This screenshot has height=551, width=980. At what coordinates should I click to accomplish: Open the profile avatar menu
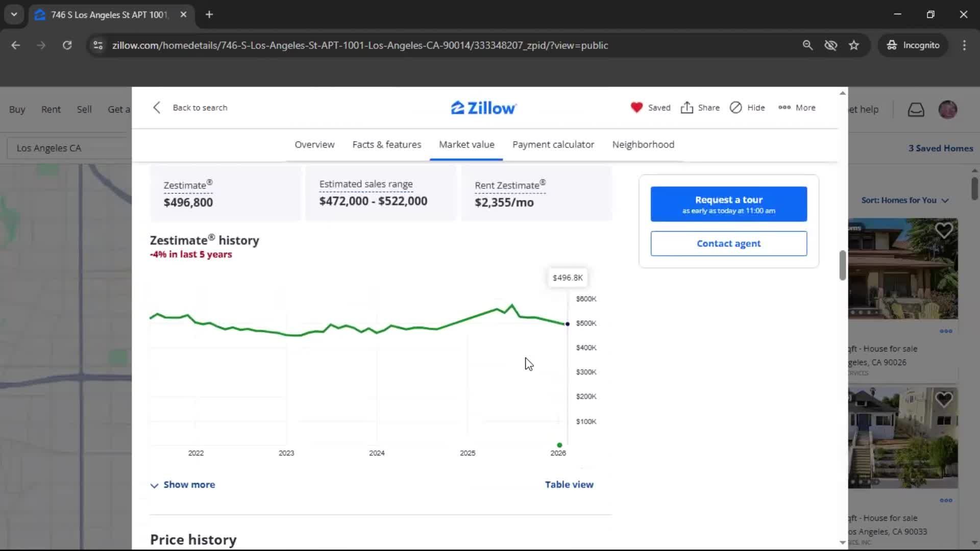(x=948, y=110)
